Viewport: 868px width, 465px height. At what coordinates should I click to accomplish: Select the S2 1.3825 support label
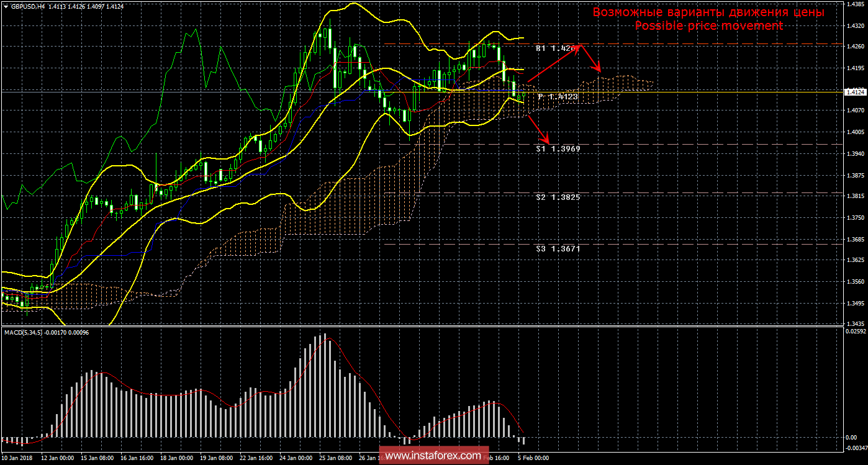[558, 197]
